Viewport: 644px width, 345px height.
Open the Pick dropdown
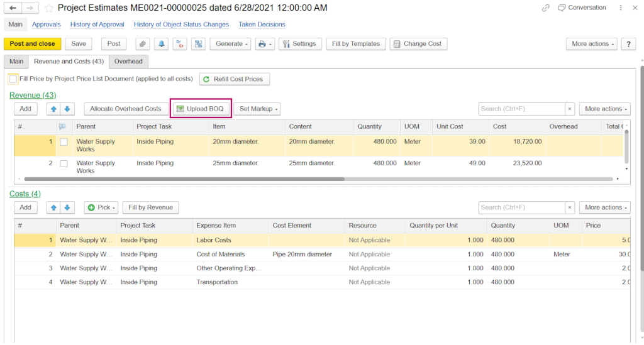coord(101,207)
